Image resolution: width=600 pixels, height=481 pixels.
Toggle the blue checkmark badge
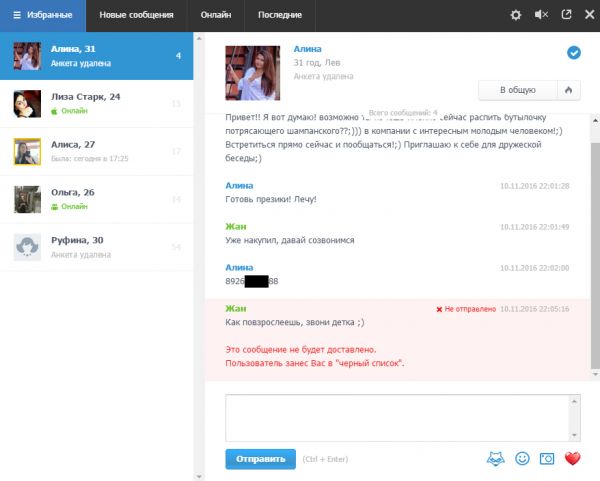574,53
